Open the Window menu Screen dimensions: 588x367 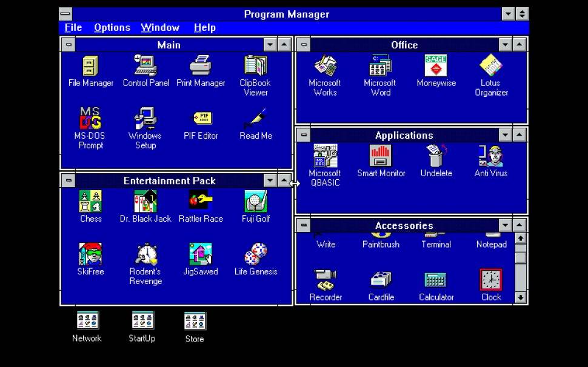click(160, 28)
